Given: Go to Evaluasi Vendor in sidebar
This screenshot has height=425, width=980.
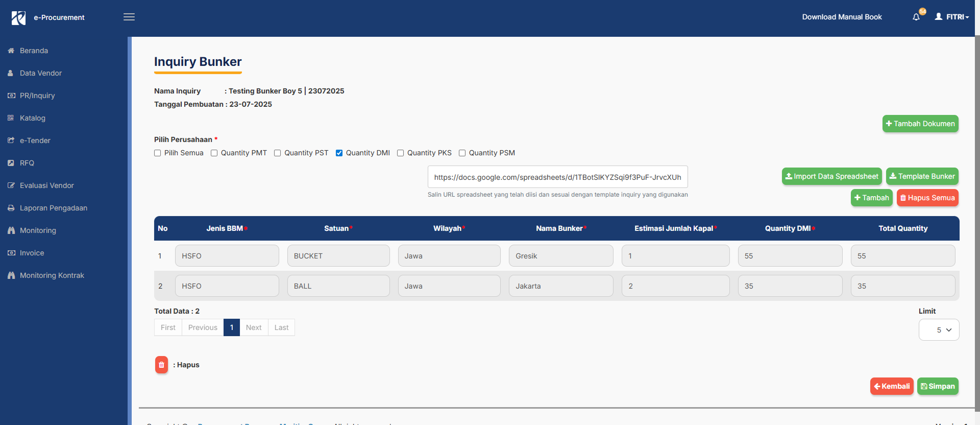Looking at the screenshot, I should pyautogui.click(x=46, y=185).
